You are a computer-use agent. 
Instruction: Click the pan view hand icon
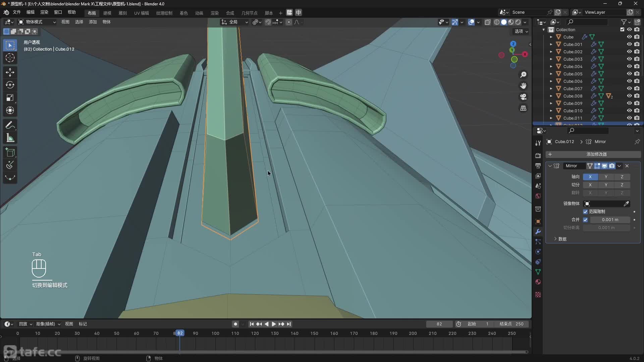(x=523, y=86)
